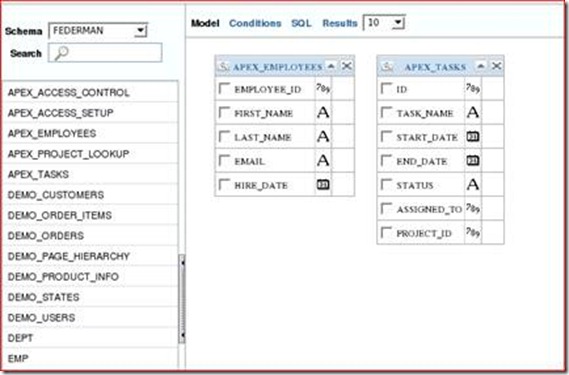The image size is (569, 375).
Task: Click the splitter handle between table list and model
Action: [182, 299]
